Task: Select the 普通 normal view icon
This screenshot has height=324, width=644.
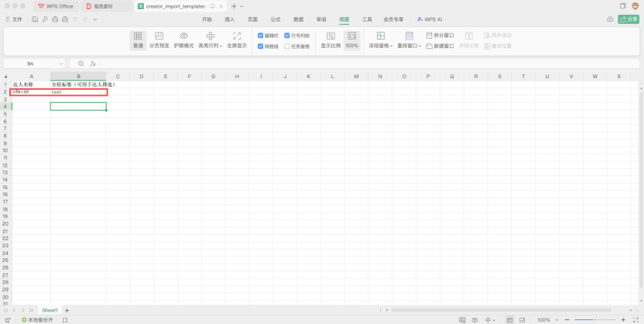Action: click(138, 40)
